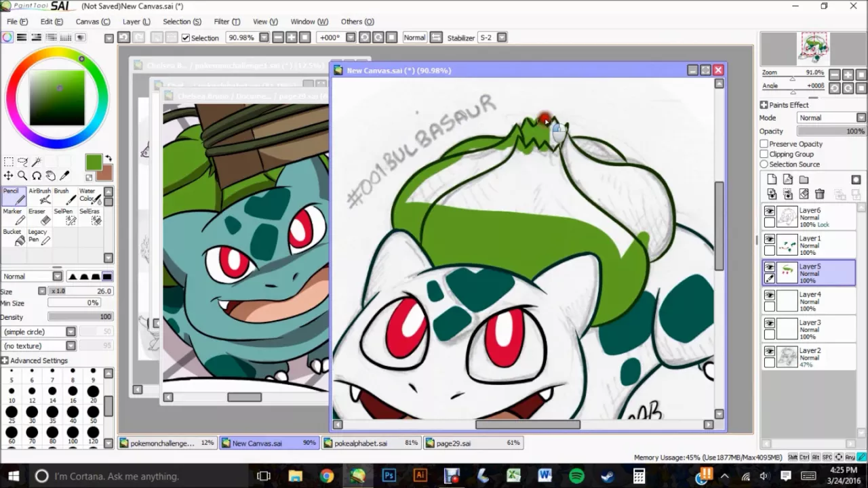The width and height of the screenshot is (868, 488).
Task: Select the magic wand tool
Action: pos(37,161)
